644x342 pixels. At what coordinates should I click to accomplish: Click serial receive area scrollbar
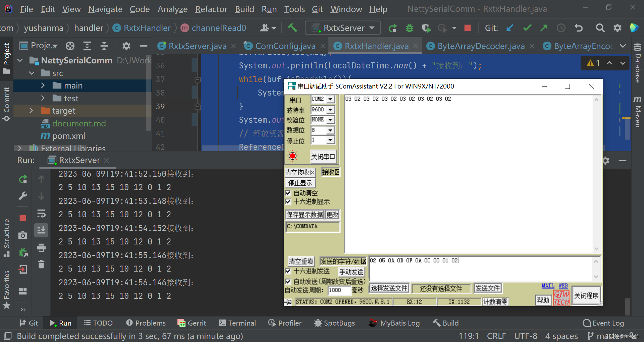coord(596,174)
